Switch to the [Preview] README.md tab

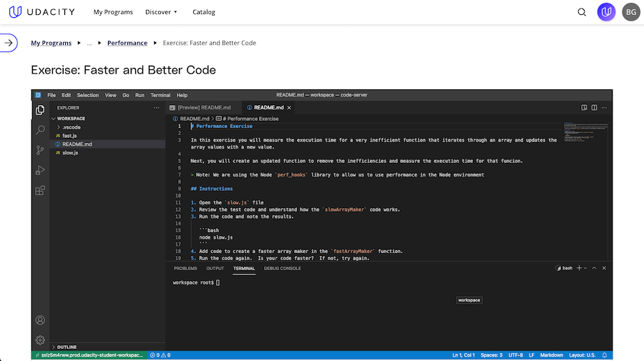204,107
